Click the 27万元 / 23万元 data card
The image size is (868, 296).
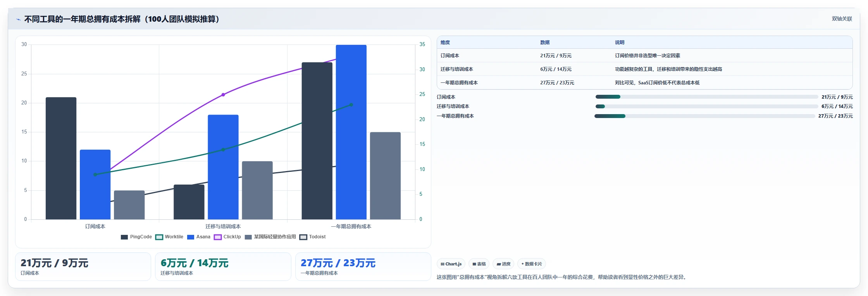(363, 267)
